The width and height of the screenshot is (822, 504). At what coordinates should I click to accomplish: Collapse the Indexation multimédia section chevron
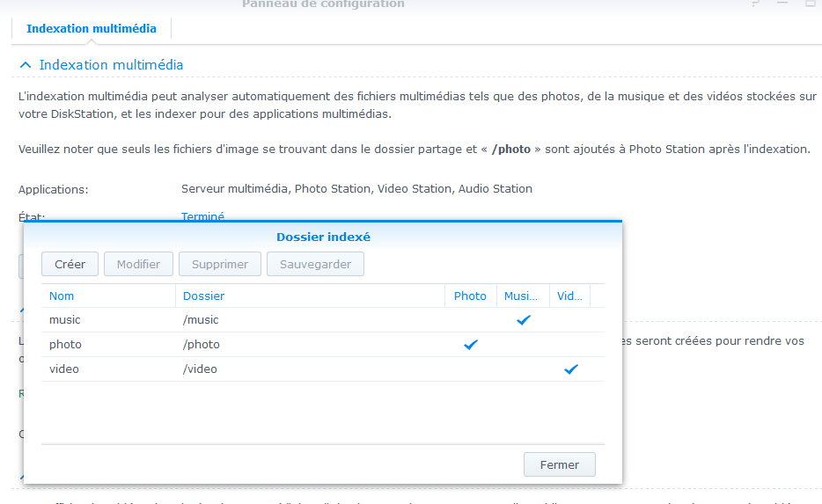[26, 66]
